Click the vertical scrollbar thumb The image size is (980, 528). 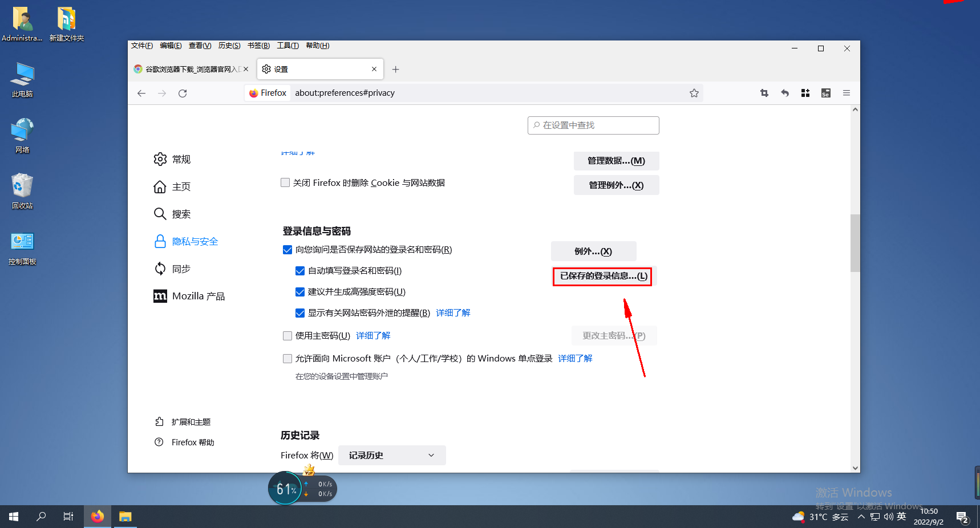pyautogui.click(x=855, y=243)
